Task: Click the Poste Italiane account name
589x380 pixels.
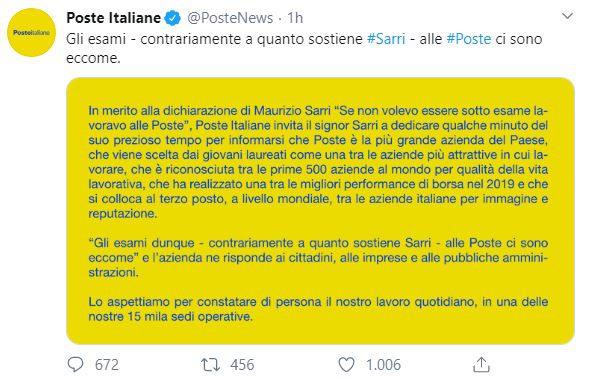Action: pyautogui.click(x=113, y=18)
